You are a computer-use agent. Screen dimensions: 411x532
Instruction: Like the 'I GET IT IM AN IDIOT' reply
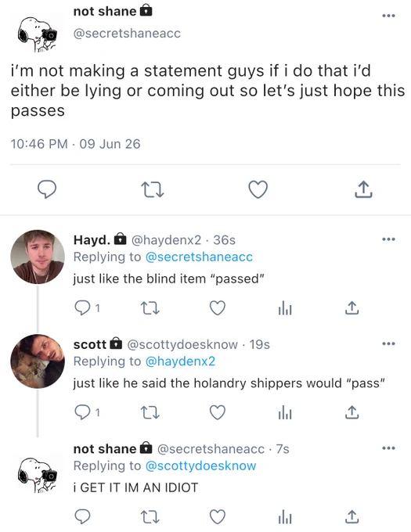tap(217, 517)
